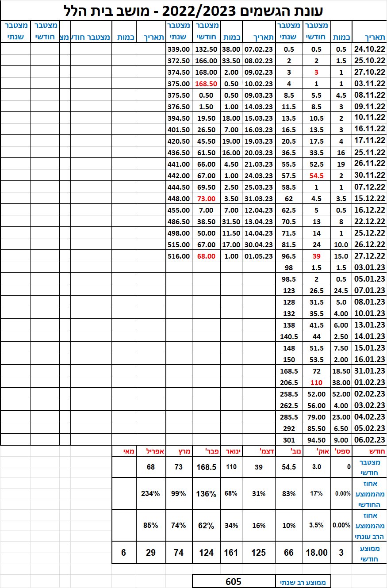This screenshot has height=588, width=387.
Task: Select the date cell 31.01.23
Action: click(369, 370)
